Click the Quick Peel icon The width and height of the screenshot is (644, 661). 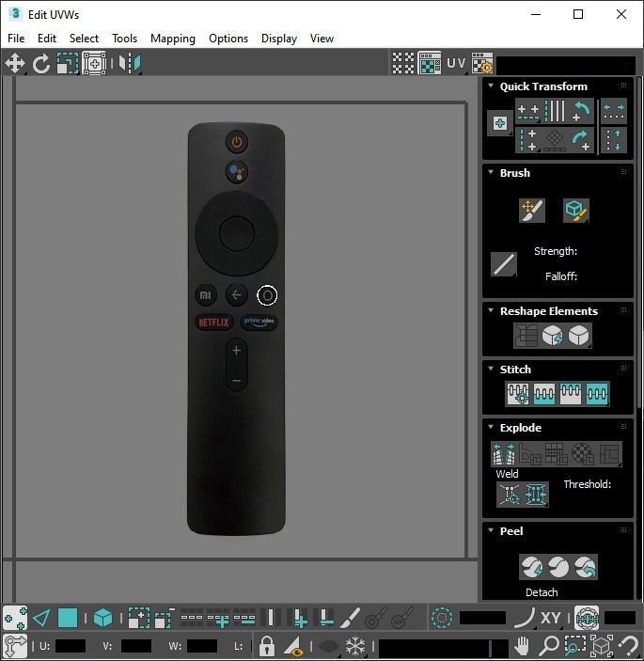[x=532, y=567]
